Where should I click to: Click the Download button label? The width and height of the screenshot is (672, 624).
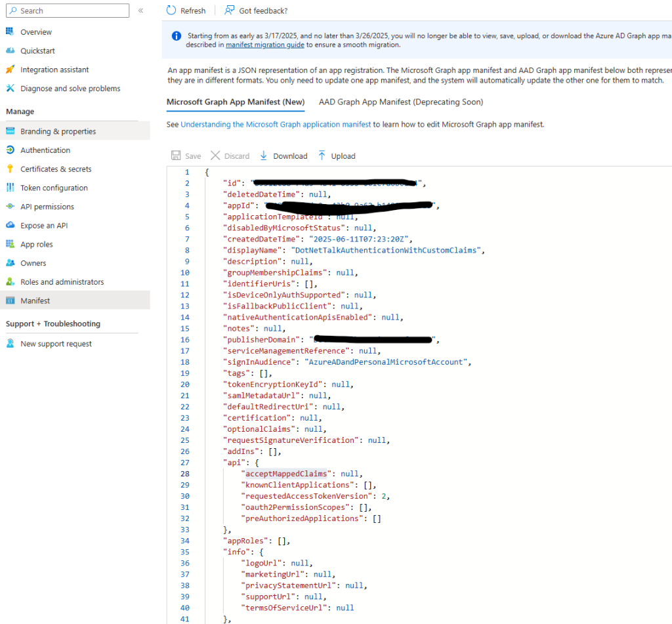click(x=290, y=156)
